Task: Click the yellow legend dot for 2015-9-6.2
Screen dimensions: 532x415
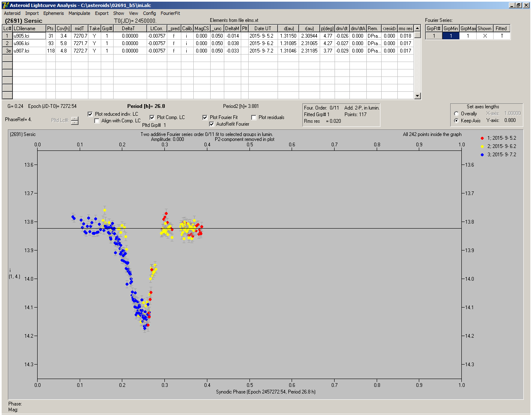Action: tap(482, 146)
